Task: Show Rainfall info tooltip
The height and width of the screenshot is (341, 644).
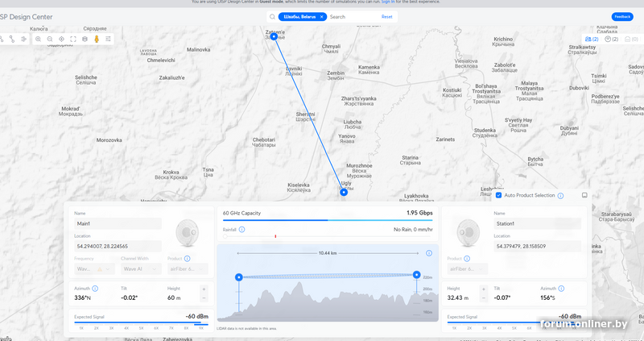Action: pos(242,230)
